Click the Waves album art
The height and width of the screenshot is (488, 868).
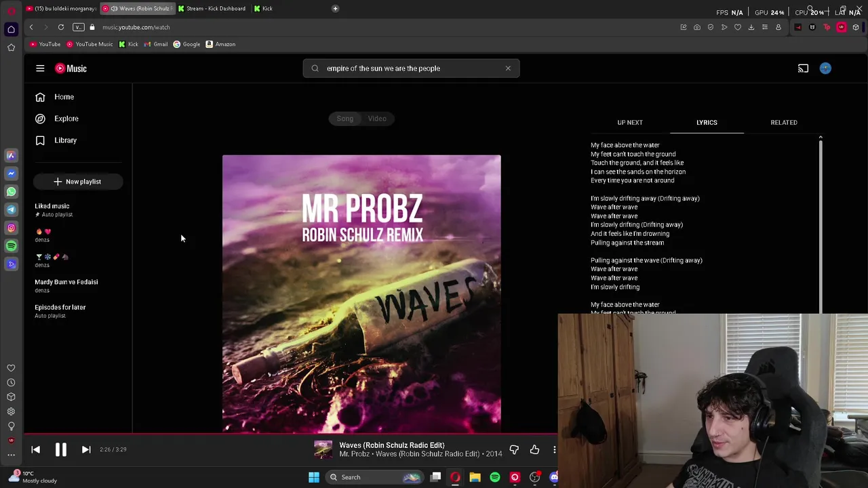click(361, 293)
